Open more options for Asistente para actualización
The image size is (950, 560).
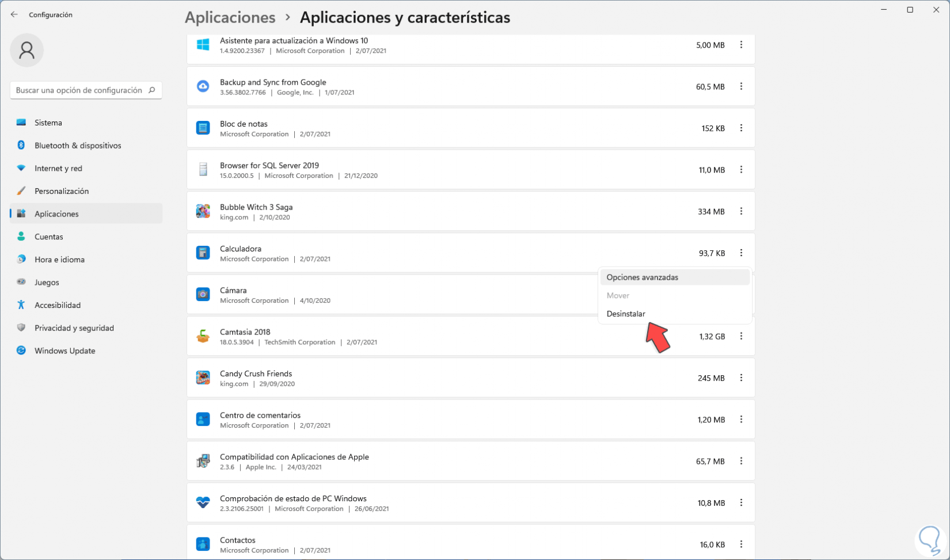point(741,45)
